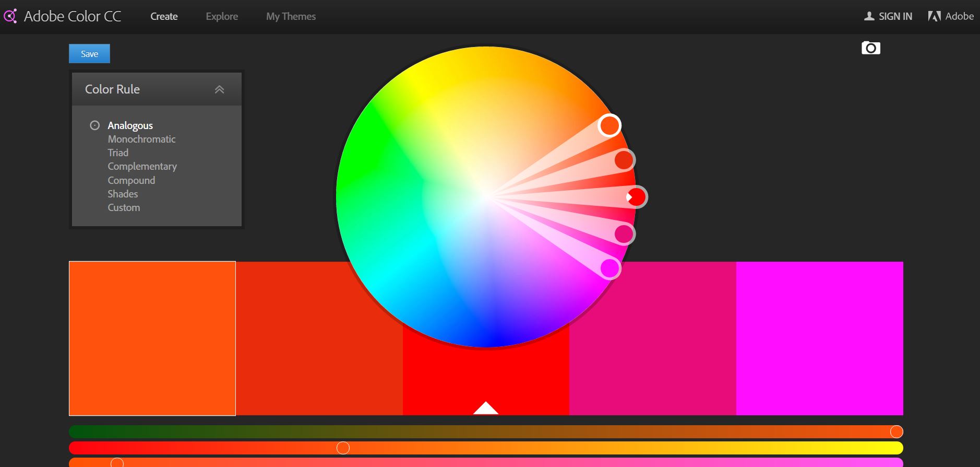This screenshot has width=980, height=467.
Task: Click the green-to-orange slider handle
Action: click(x=897, y=431)
